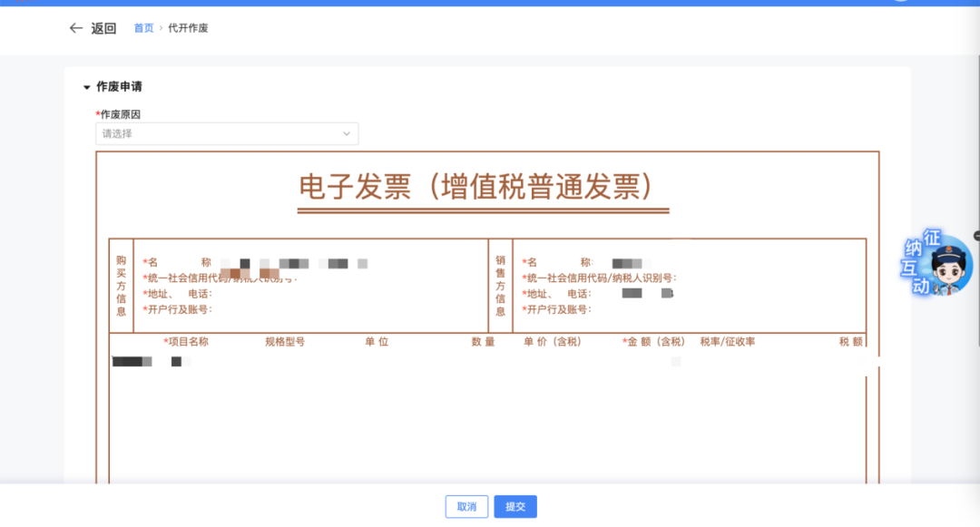The height and width of the screenshot is (527, 980).
Task: Open the 作废原因 dropdown
Action: pyautogui.click(x=227, y=133)
